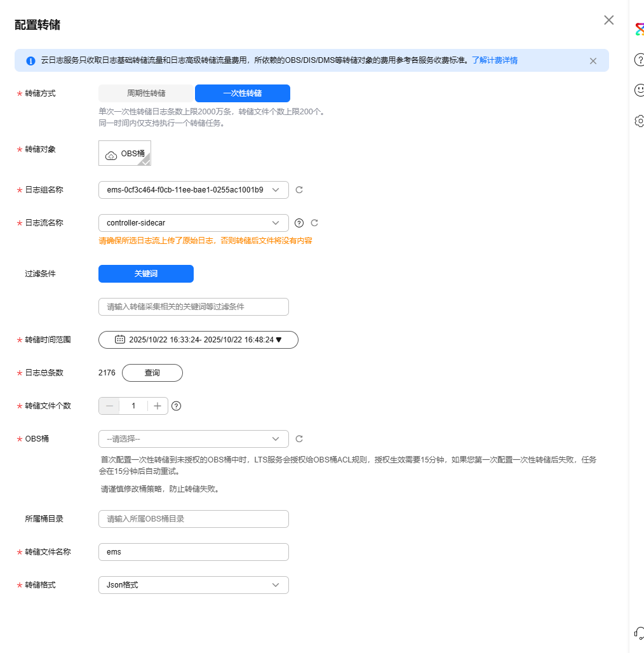The height and width of the screenshot is (653, 644).
Task: Click the orange raw-log warning text
Action: point(205,241)
